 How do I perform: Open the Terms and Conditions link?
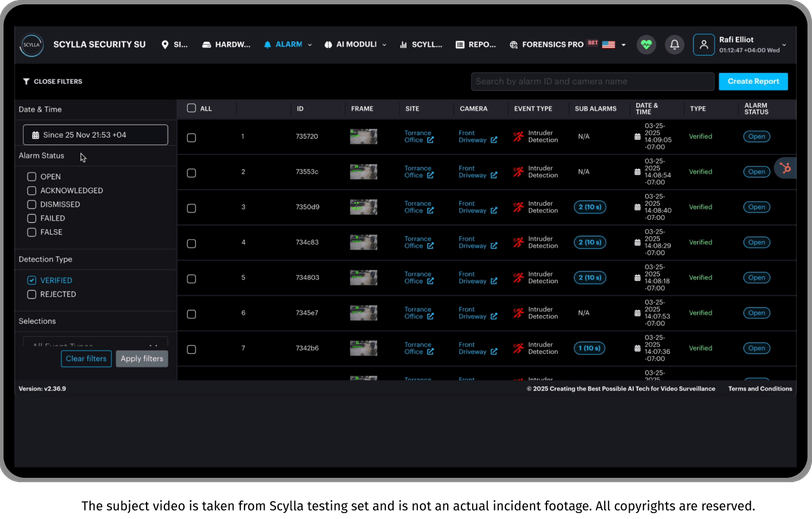760,388
